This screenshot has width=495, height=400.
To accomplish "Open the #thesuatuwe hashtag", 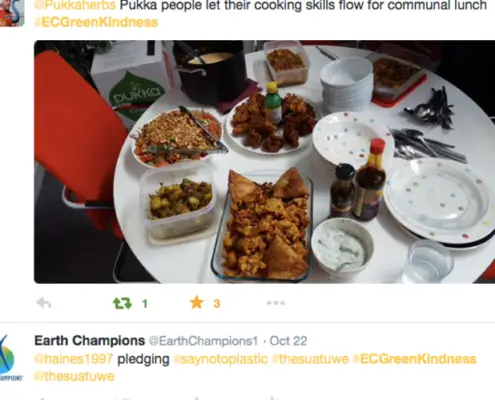I will coord(310,359).
